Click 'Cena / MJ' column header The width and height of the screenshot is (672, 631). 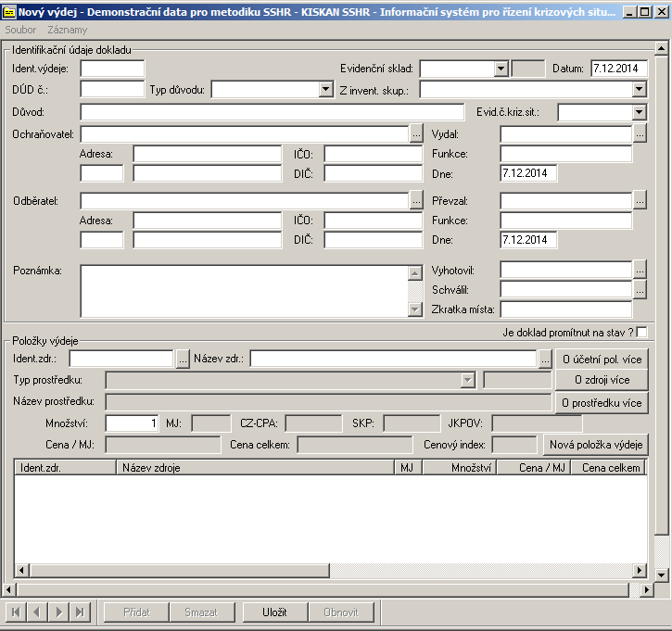tap(534, 467)
